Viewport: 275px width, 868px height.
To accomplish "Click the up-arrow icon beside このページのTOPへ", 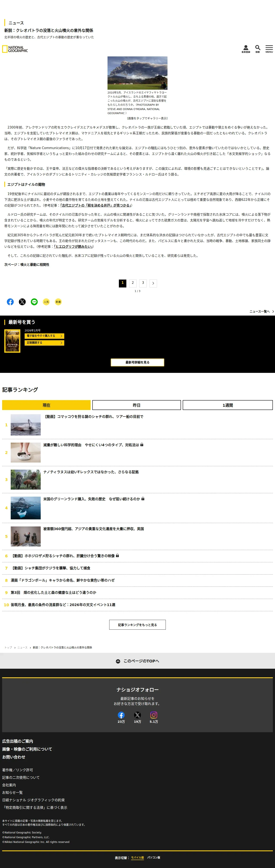I will tap(118, 661).
